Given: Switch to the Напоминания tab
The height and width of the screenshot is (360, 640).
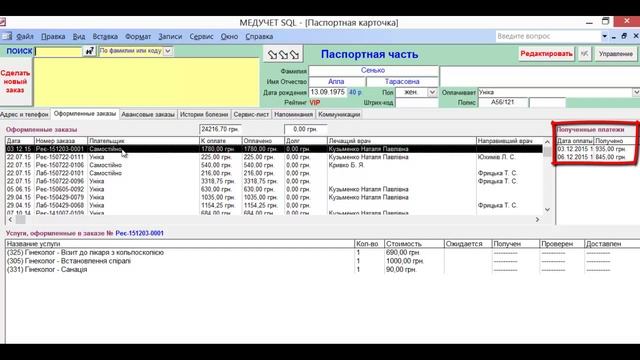Looking at the screenshot, I should coord(293,115).
